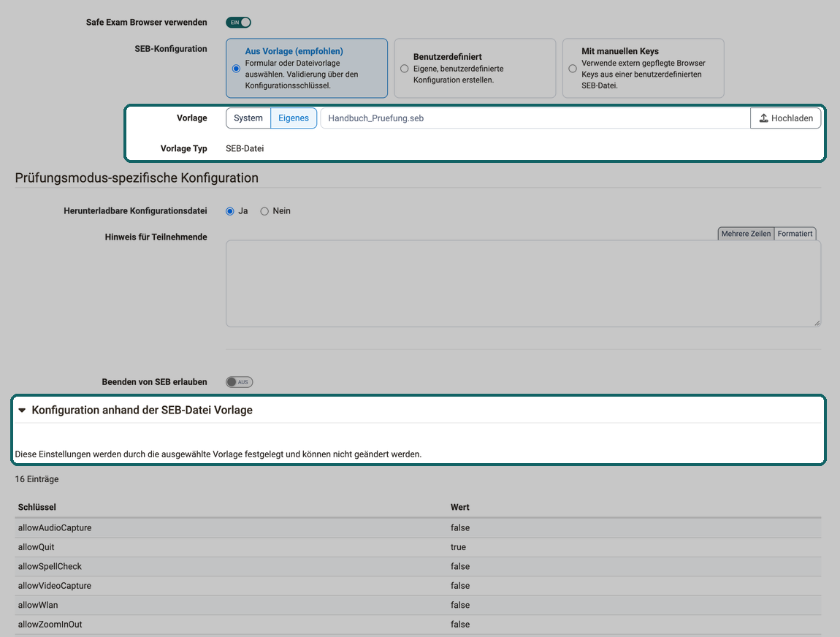Click the Handbuch_Pruefung.seb file field

coord(535,118)
